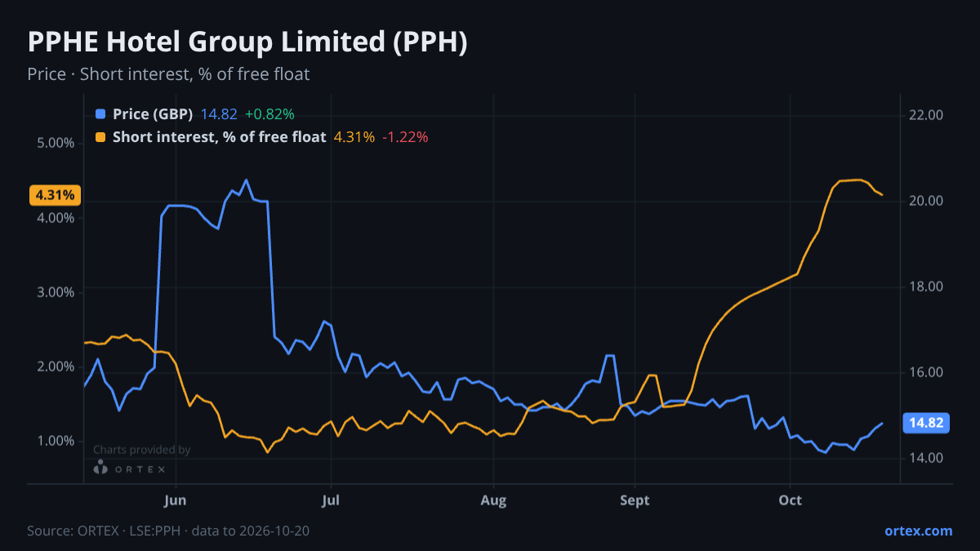Select the Price (GBP) legend label
This screenshot has height=551, width=980.
click(153, 114)
